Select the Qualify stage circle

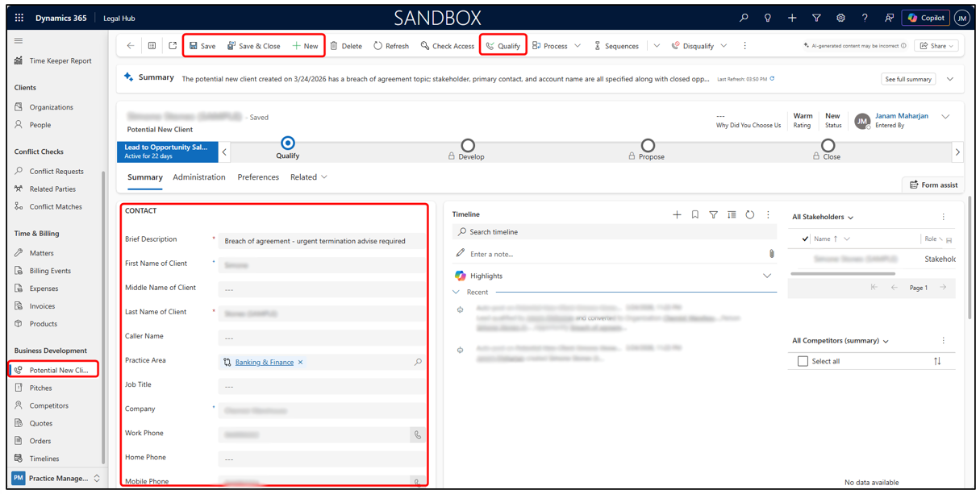pyautogui.click(x=288, y=143)
